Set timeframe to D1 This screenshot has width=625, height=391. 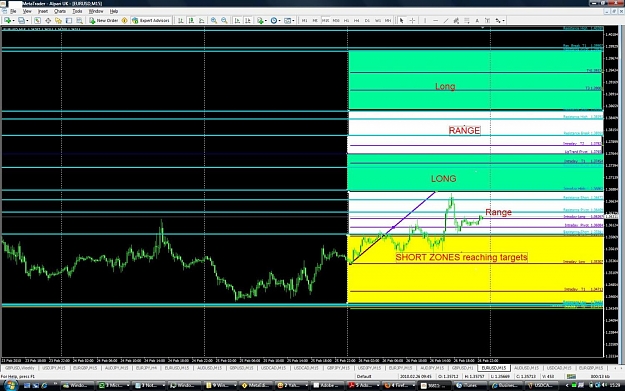tap(367, 20)
